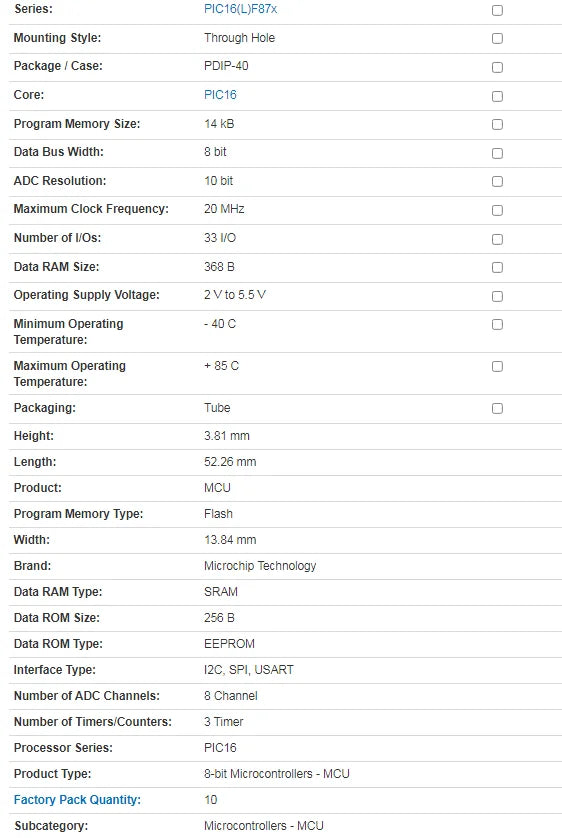562x838 pixels.
Task: Click the Processor Series label
Action: [x=63, y=748]
